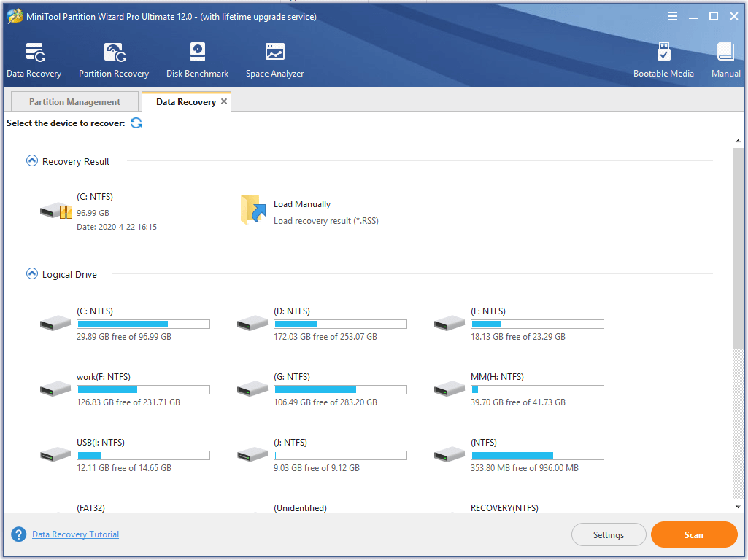The height and width of the screenshot is (560, 748).
Task: Click the vertical scrollbar thumb
Action: (738, 249)
